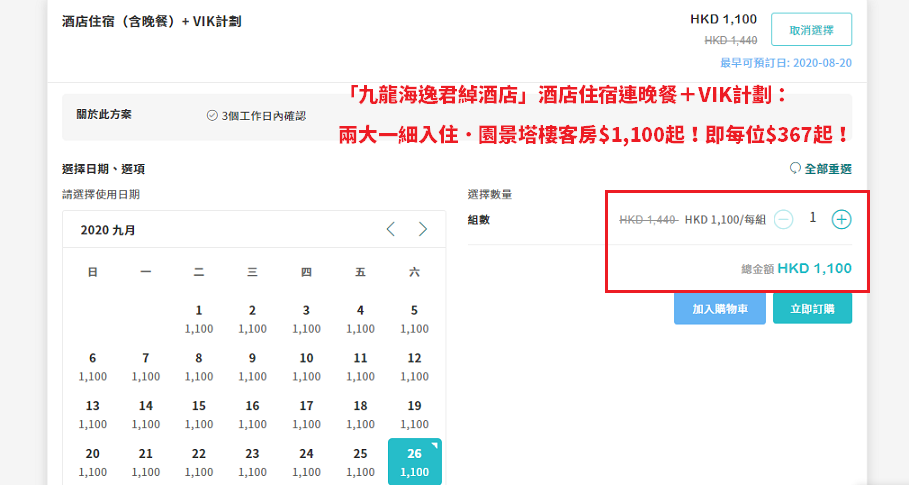Select September 2 on calendar
This screenshot has width=909, height=485.
point(252,319)
